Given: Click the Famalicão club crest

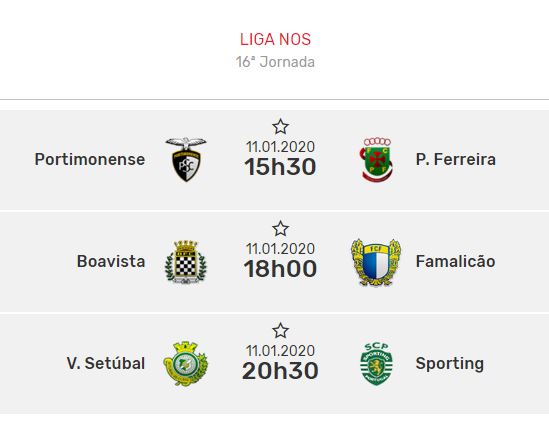Looking at the screenshot, I should point(376,262).
